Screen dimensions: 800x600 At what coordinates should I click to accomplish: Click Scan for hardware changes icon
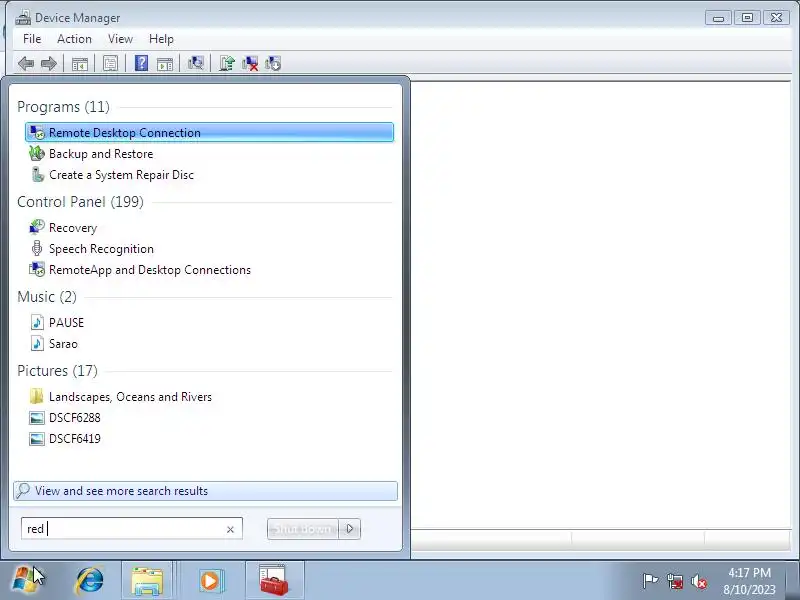pyautogui.click(x=195, y=63)
